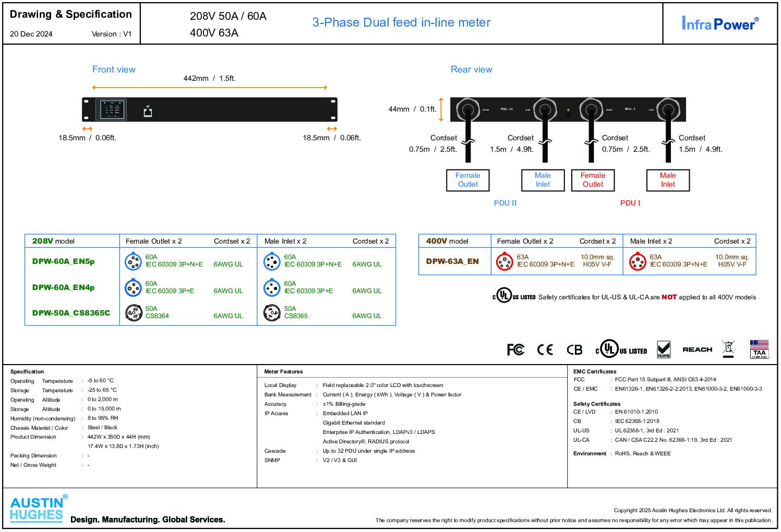The width and height of the screenshot is (781, 532).
Task: Click the LCD touchscreen on front view
Action: coord(113,110)
